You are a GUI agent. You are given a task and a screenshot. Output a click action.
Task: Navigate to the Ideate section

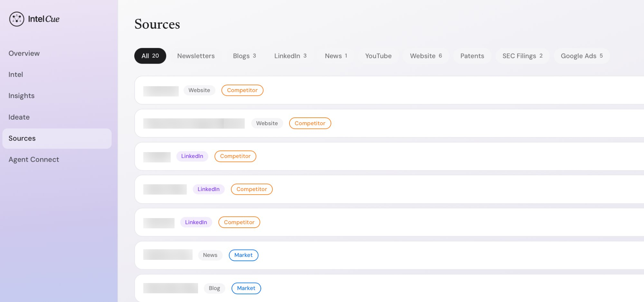pos(19,117)
